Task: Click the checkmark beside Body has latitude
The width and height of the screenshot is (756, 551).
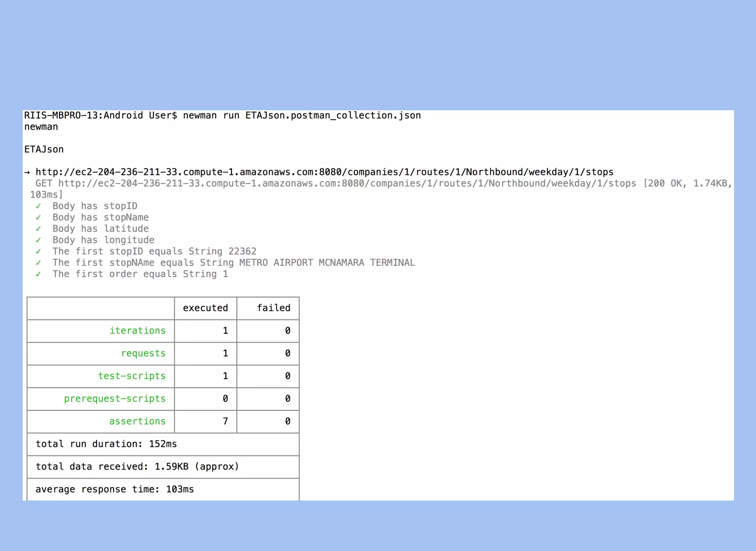Action: tap(38, 229)
